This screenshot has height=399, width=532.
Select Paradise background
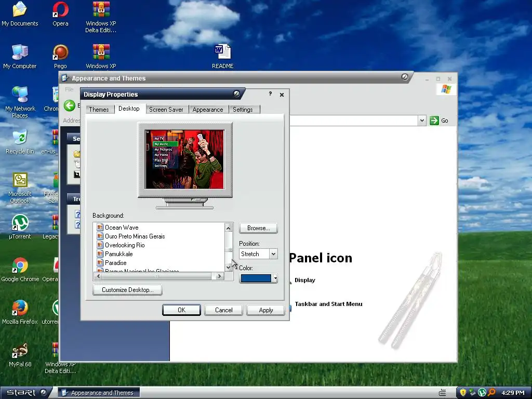(115, 262)
